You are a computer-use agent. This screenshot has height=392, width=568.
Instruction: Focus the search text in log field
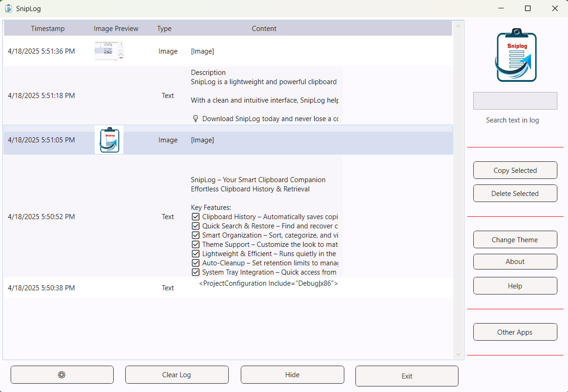pos(515,101)
